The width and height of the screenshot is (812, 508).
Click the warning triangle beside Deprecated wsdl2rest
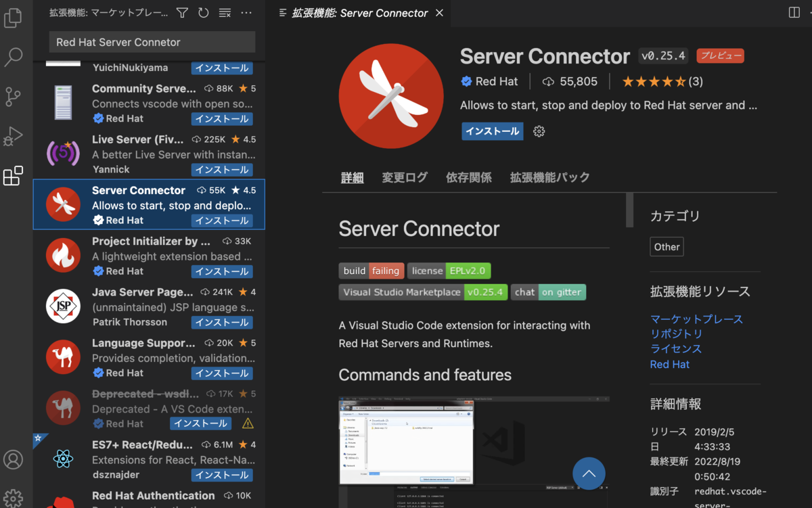[x=247, y=423]
